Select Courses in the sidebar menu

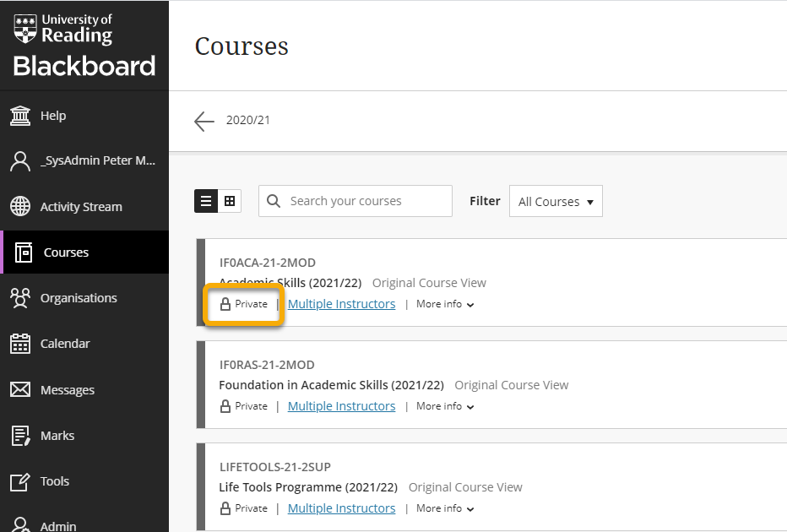click(84, 252)
